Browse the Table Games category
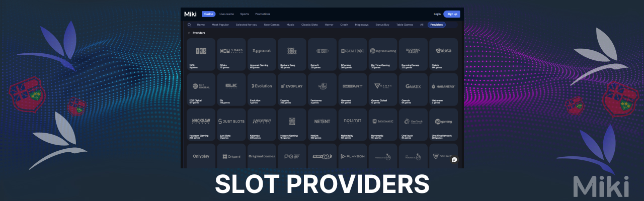This screenshot has width=644, height=201. [405, 25]
